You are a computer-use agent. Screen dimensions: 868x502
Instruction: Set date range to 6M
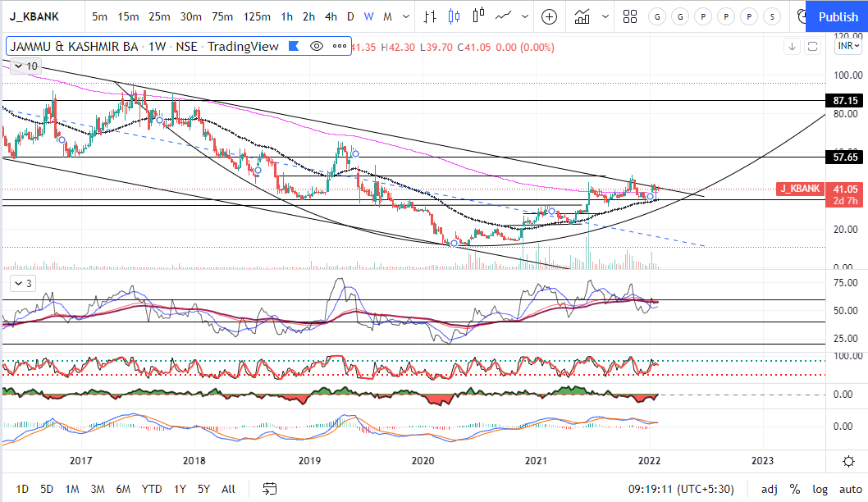(x=123, y=489)
